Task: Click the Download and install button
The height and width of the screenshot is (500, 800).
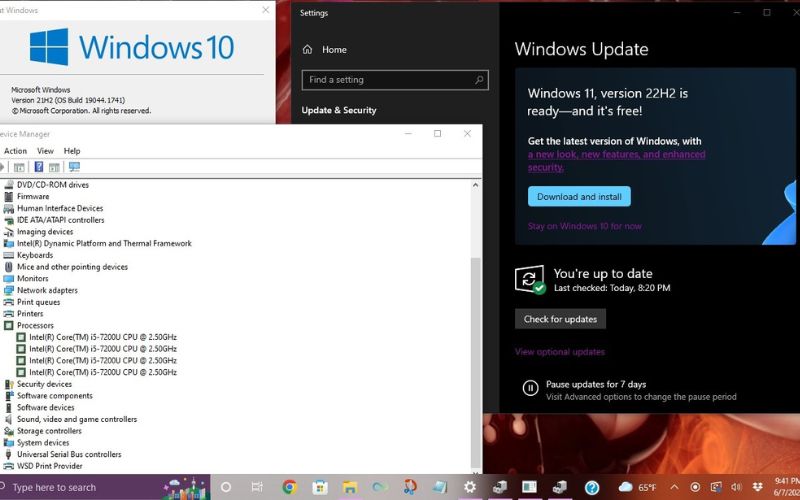Action: 579,196
